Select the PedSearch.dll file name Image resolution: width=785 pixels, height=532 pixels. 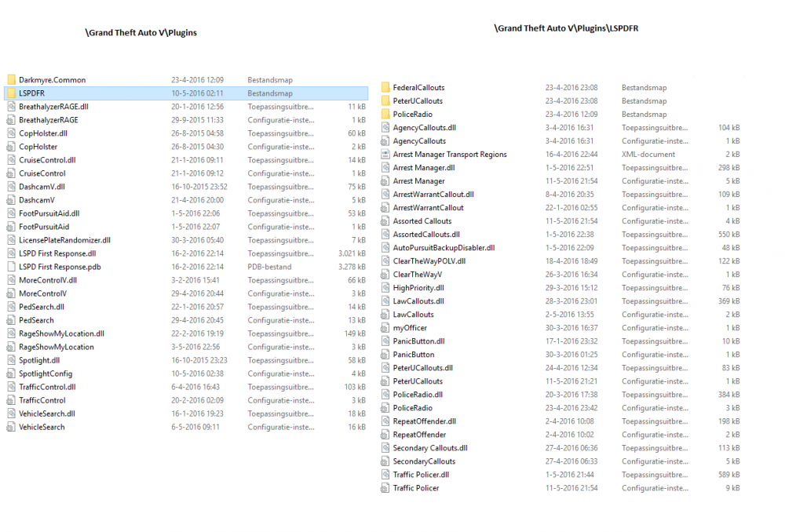(42, 307)
